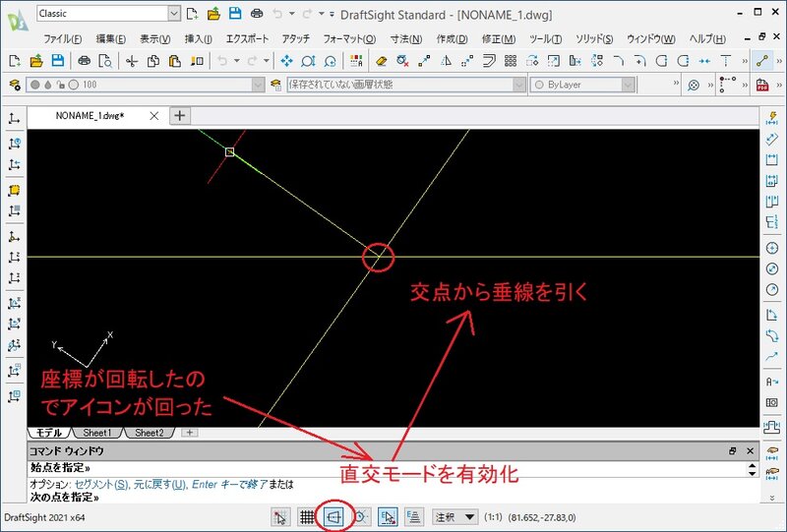
Task: Click Print icon in main toolbar
Action: 84,61
